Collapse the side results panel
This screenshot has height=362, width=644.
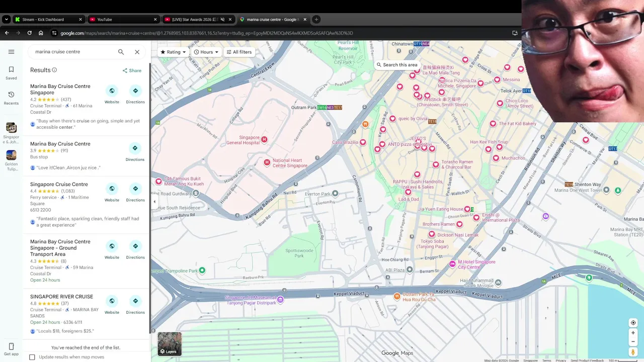click(x=154, y=202)
